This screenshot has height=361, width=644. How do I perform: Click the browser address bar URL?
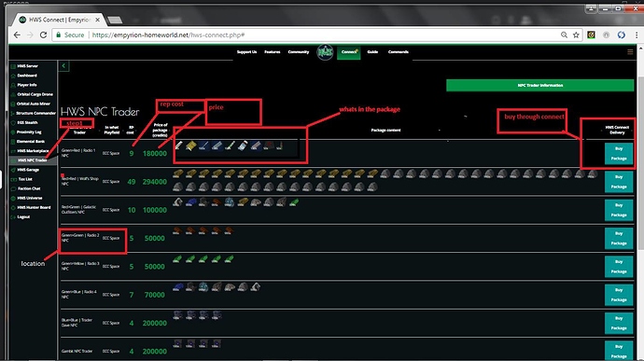[x=168, y=35]
